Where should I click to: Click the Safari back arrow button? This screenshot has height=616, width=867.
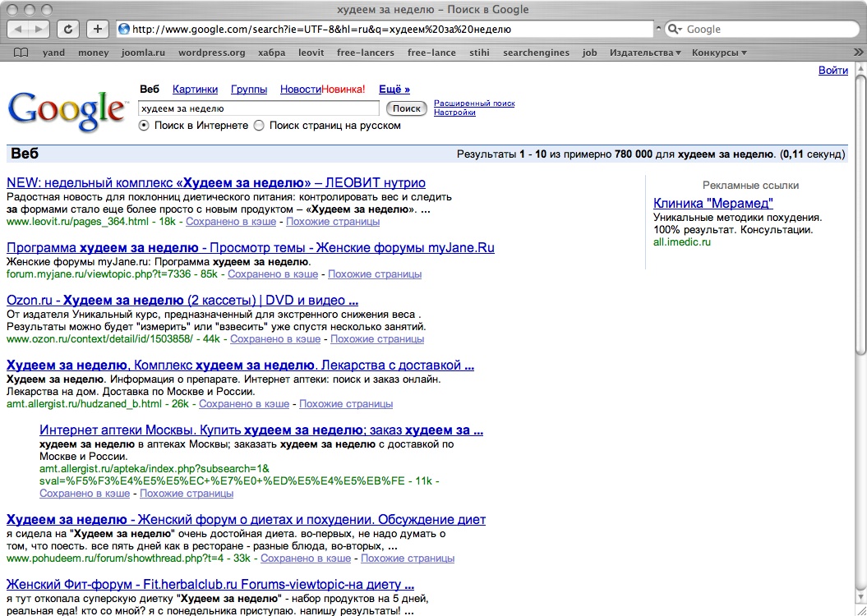click(18, 30)
